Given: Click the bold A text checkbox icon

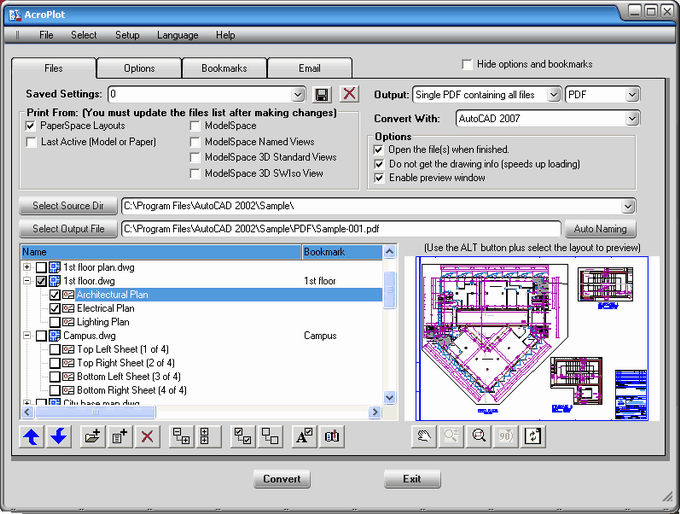Looking at the screenshot, I should point(304,436).
